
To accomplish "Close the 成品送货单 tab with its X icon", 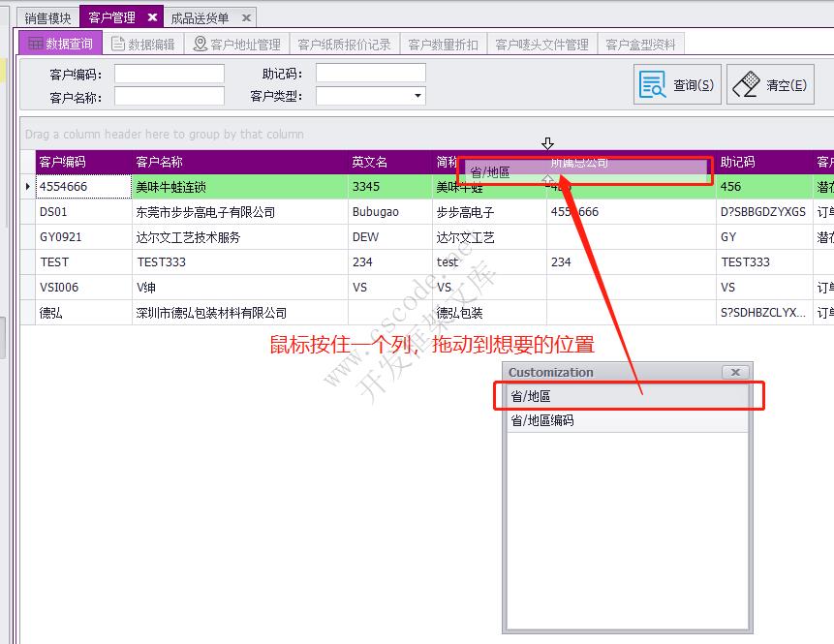I will [x=245, y=16].
